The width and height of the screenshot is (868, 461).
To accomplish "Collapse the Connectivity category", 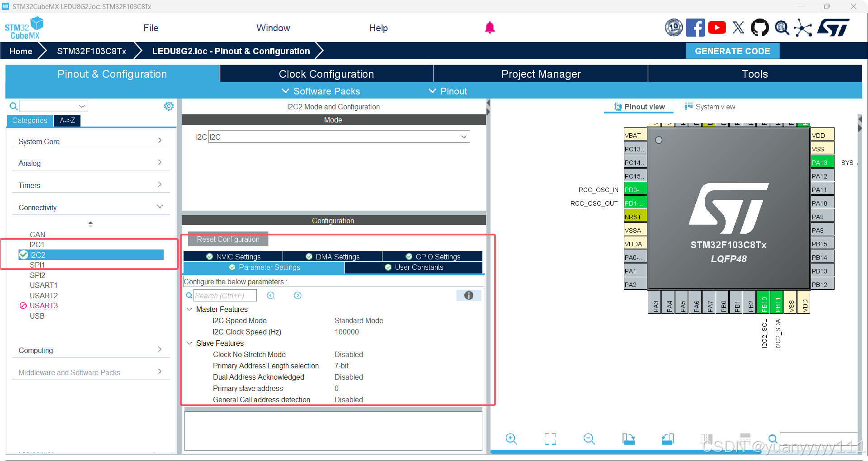I will pyautogui.click(x=90, y=207).
